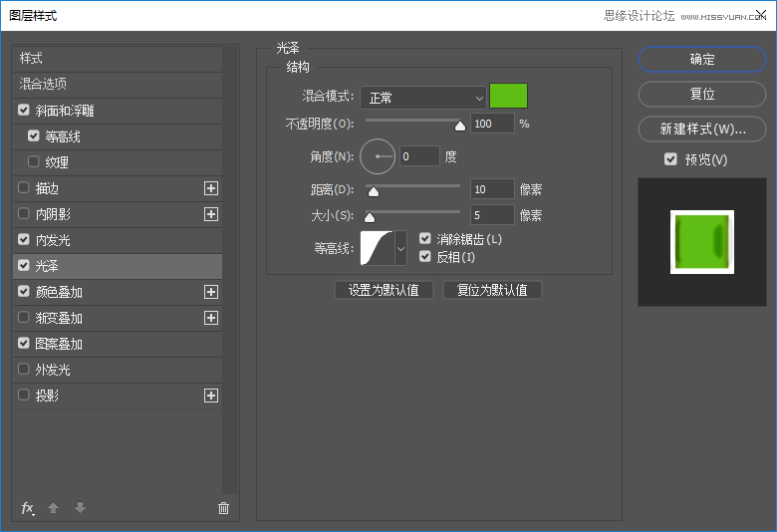This screenshot has width=777, height=532.
Task: Close the 图层样式 dialog window
Action: coord(761,14)
